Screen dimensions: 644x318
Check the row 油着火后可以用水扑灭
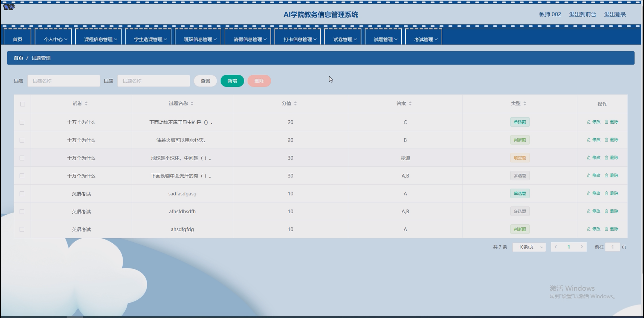[22, 140]
